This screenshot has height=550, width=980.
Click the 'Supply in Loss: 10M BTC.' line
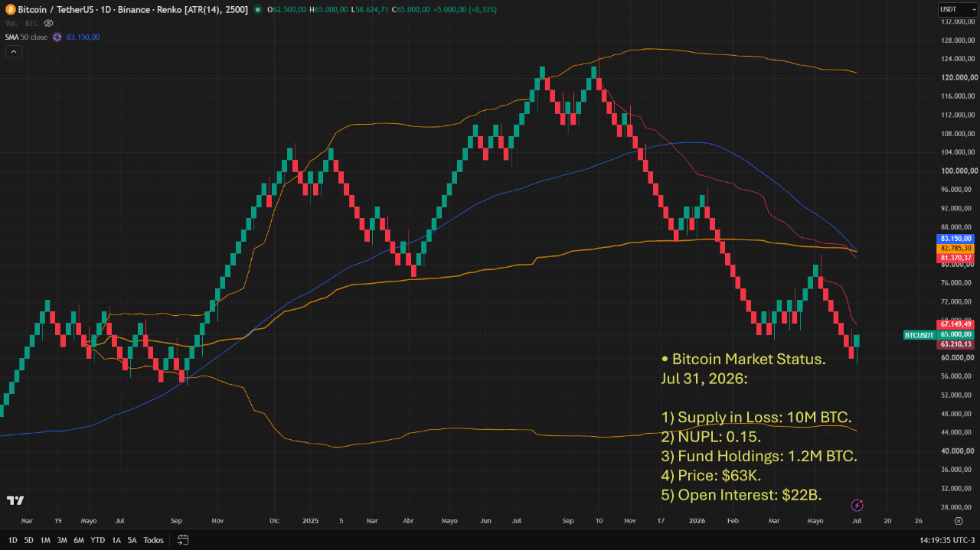coord(757,418)
